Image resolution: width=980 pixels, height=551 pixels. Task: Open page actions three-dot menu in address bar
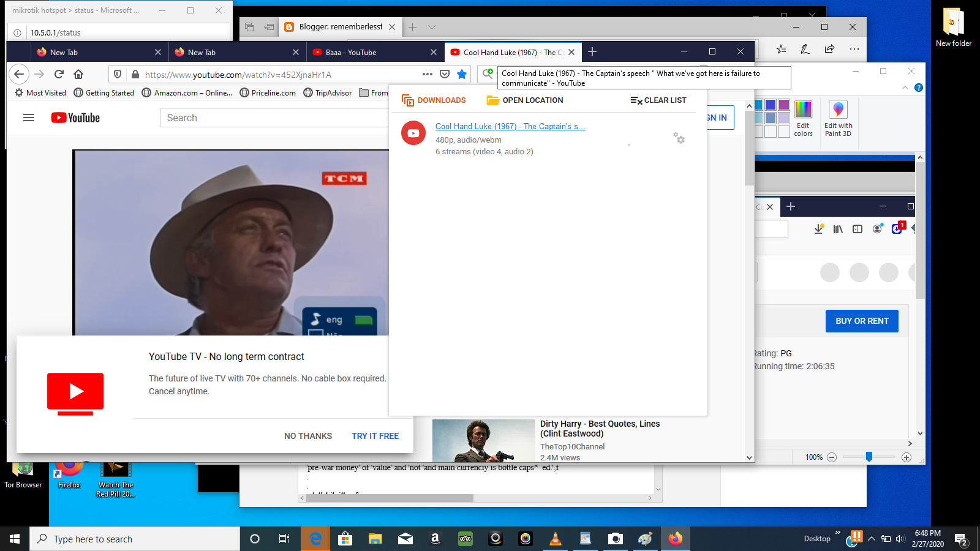click(428, 74)
